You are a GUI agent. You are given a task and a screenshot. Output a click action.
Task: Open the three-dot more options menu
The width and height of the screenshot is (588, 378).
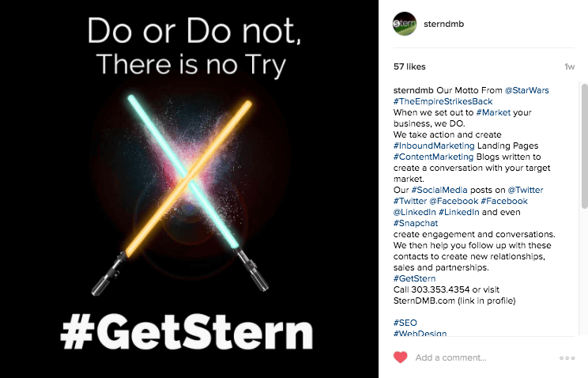[567, 358]
